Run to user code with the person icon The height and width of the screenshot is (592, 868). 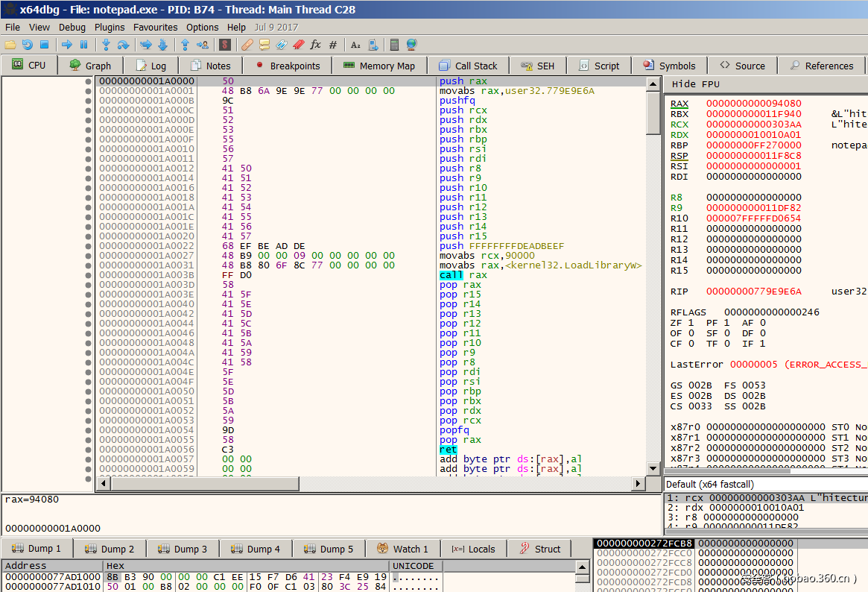point(203,45)
